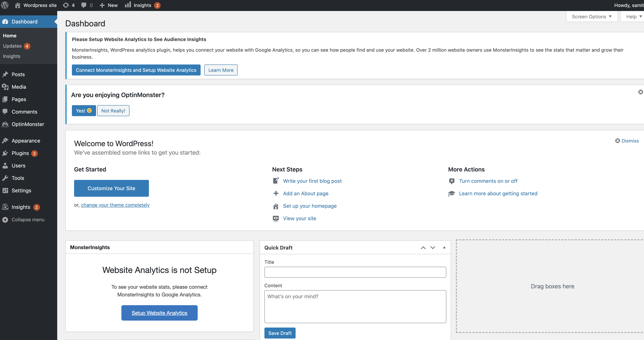Open the updates icon in admin bar
This screenshot has width=644, height=340.
[66, 5]
